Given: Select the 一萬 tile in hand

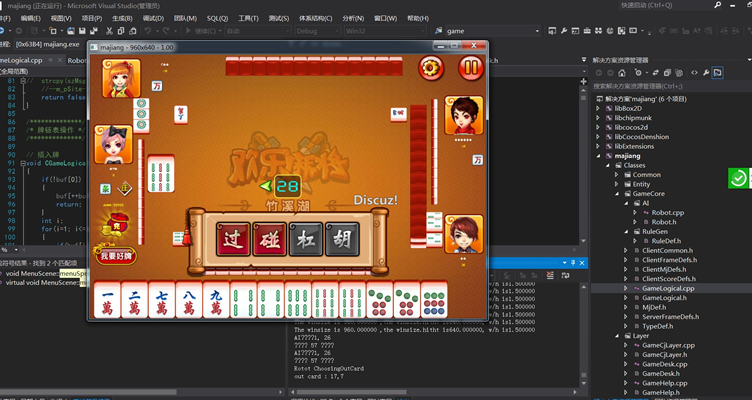Looking at the screenshot, I should pyautogui.click(x=107, y=300).
